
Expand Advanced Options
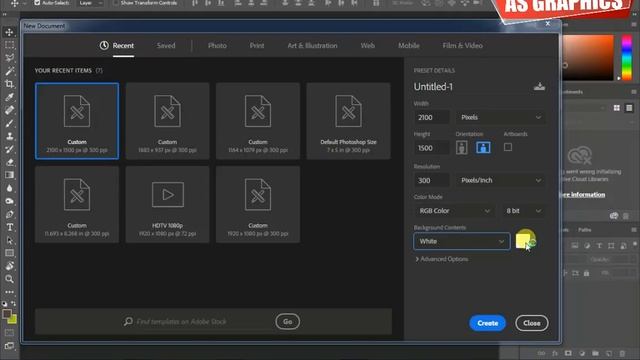click(x=442, y=259)
